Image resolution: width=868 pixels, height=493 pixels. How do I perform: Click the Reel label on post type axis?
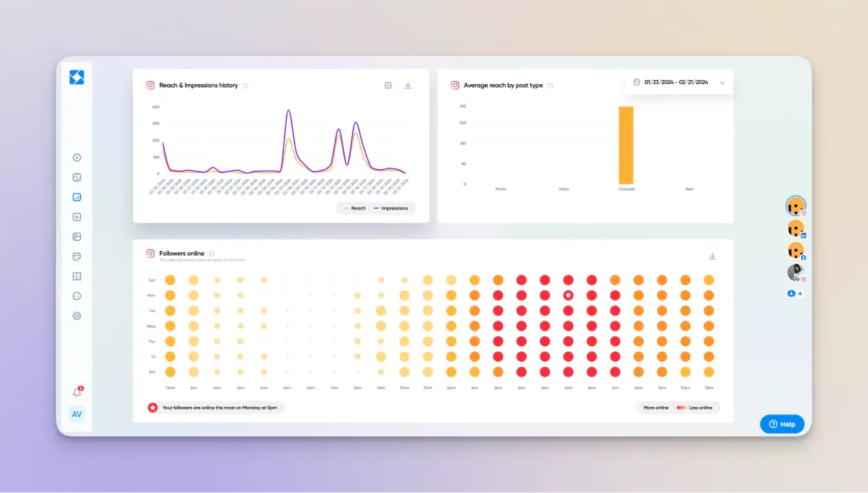(x=689, y=189)
